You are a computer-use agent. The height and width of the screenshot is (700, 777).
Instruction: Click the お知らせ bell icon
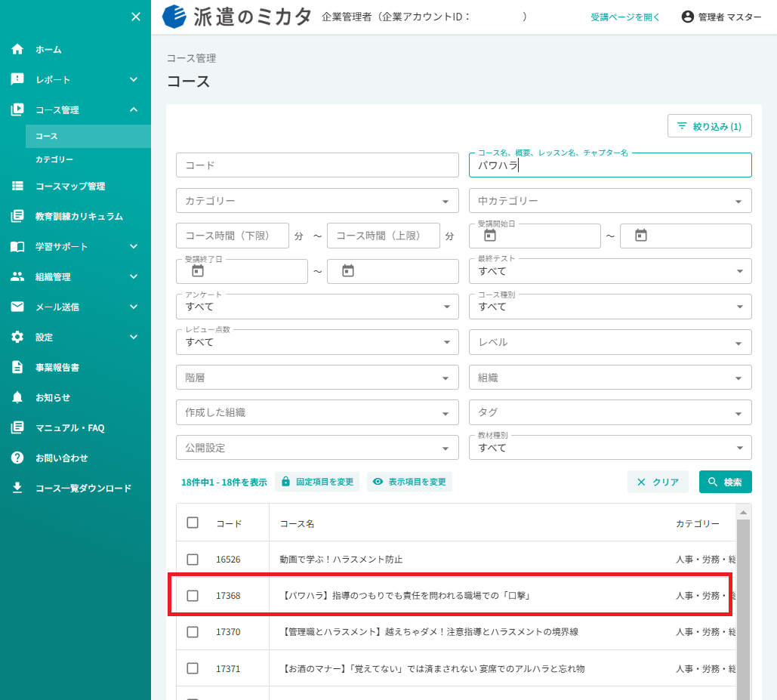point(17,397)
